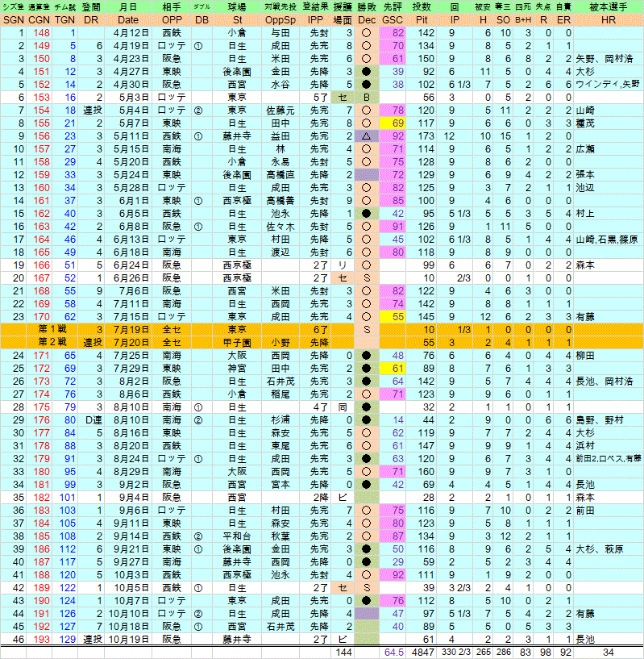Select the HR cell 大杉、萩原
The image size is (644, 659).
[600, 549]
